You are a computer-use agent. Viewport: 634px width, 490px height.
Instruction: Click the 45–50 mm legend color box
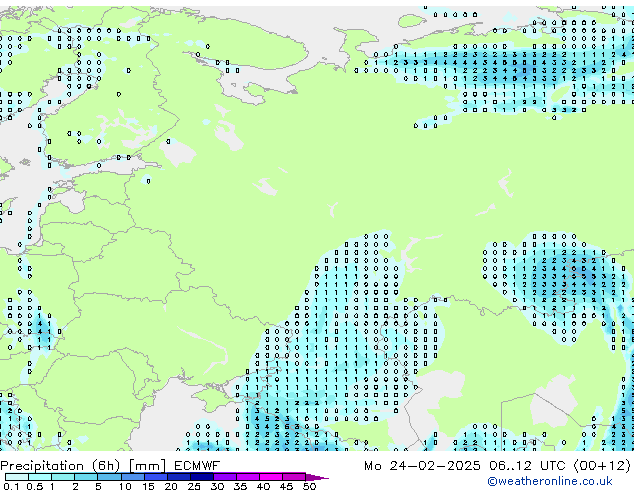pos(294,477)
